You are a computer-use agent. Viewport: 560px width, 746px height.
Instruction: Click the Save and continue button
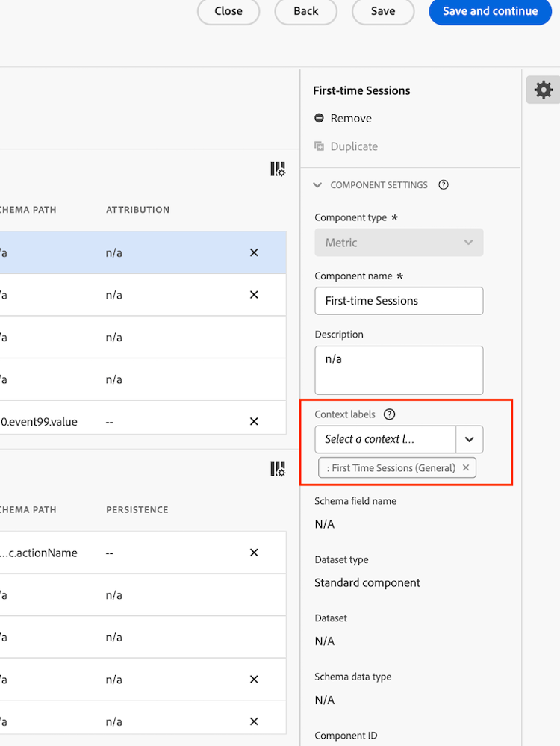pos(490,11)
